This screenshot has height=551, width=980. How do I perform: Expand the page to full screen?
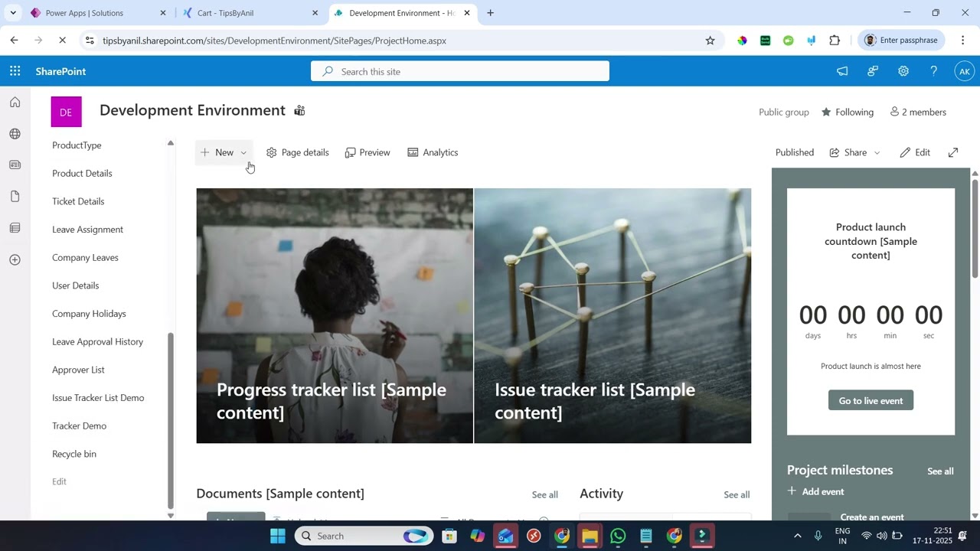(953, 152)
